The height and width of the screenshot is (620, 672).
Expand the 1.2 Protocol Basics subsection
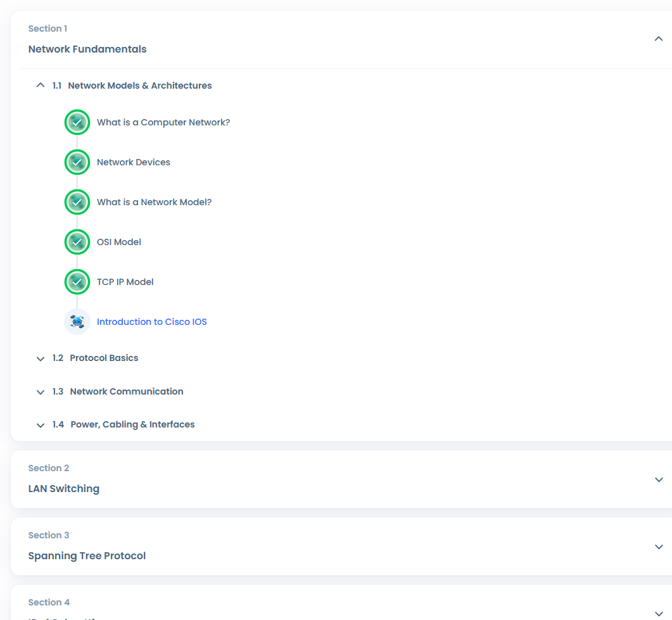click(x=41, y=358)
